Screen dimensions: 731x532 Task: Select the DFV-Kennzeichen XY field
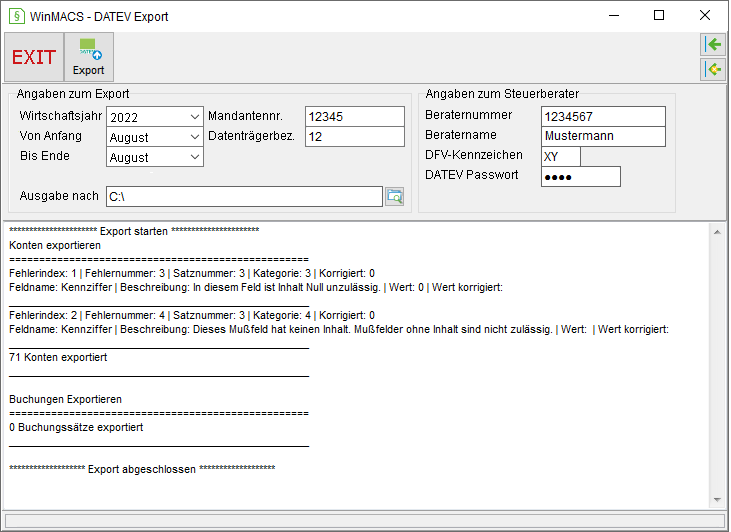[561, 156]
